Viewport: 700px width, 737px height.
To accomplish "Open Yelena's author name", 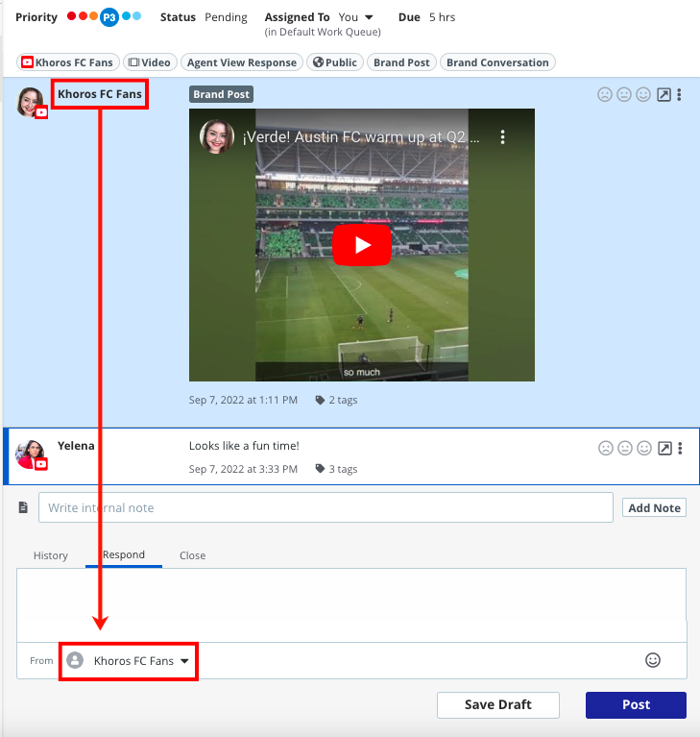I will pyautogui.click(x=76, y=446).
